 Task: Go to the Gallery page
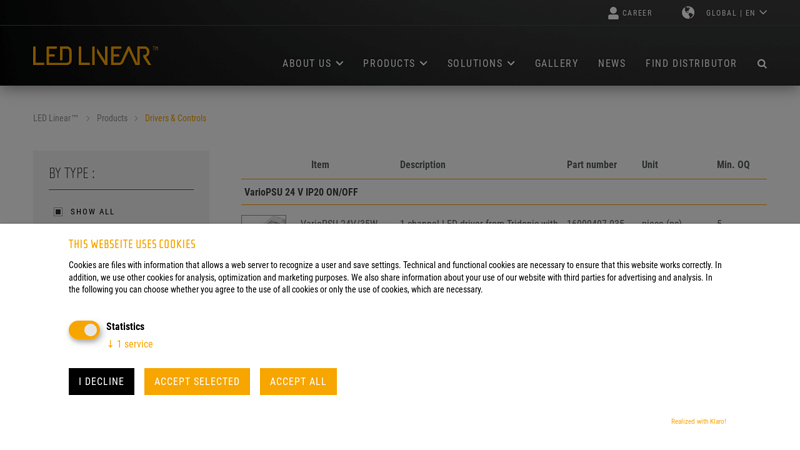[556, 64]
